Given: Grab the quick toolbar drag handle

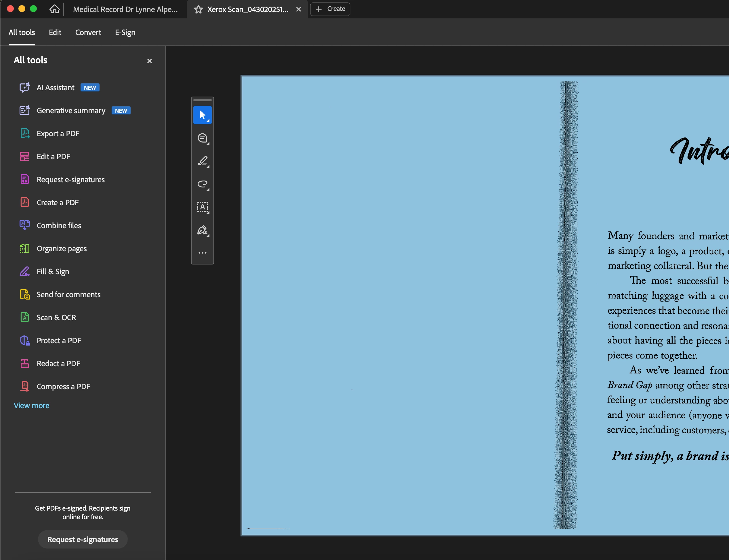Looking at the screenshot, I should (x=202, y=100).
